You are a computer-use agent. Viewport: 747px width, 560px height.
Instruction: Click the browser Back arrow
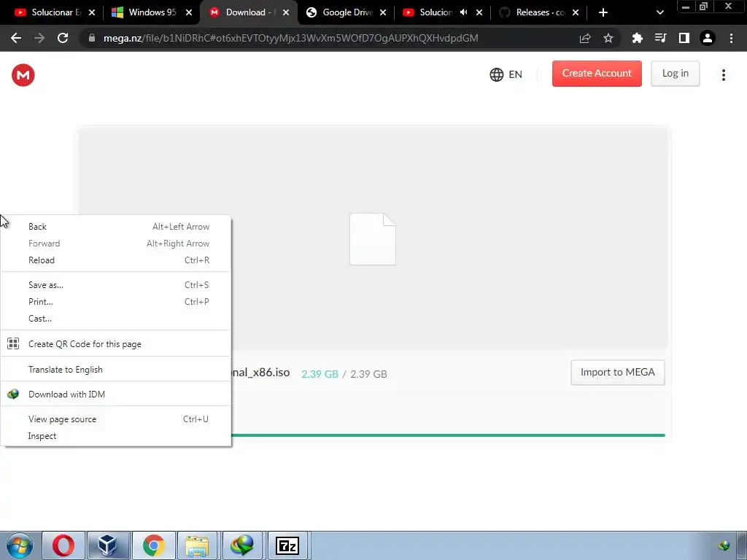point(16,38)
